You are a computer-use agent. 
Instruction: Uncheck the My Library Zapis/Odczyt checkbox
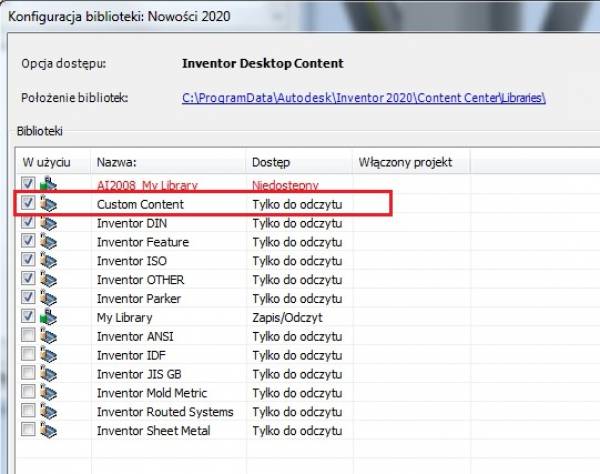(x=28, y=316)
